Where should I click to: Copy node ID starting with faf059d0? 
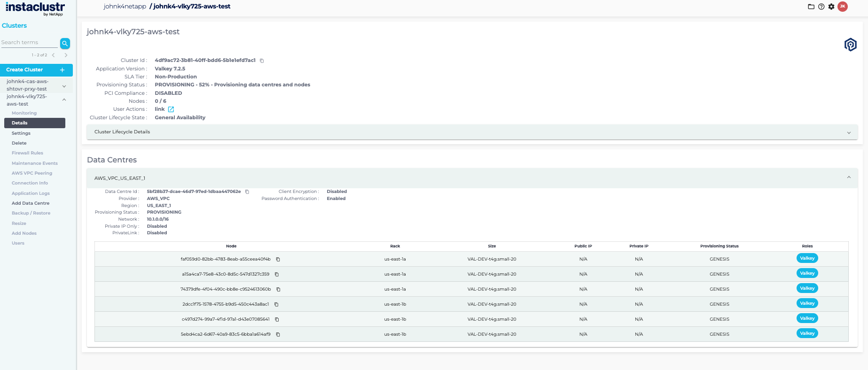click(278, 259)
